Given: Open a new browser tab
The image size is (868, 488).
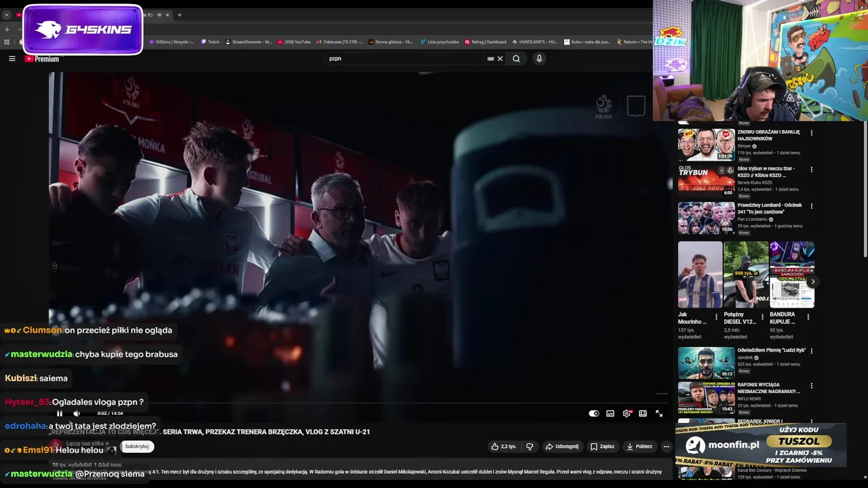Looking at the screenshot, I should pos(180,15).
